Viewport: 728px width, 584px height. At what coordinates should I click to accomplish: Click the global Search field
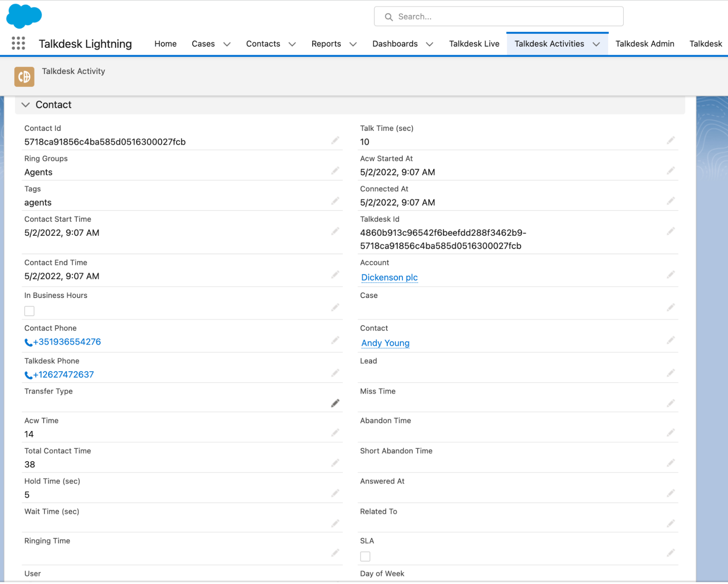pyautogui.click(x=499, y=16)
